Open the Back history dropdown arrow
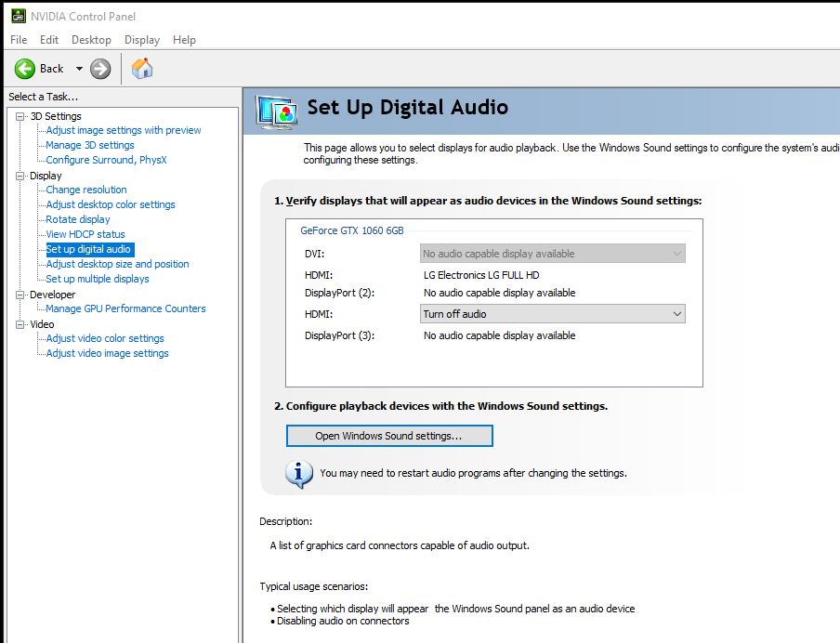This screenshot has width=840, height=643. 79,69
